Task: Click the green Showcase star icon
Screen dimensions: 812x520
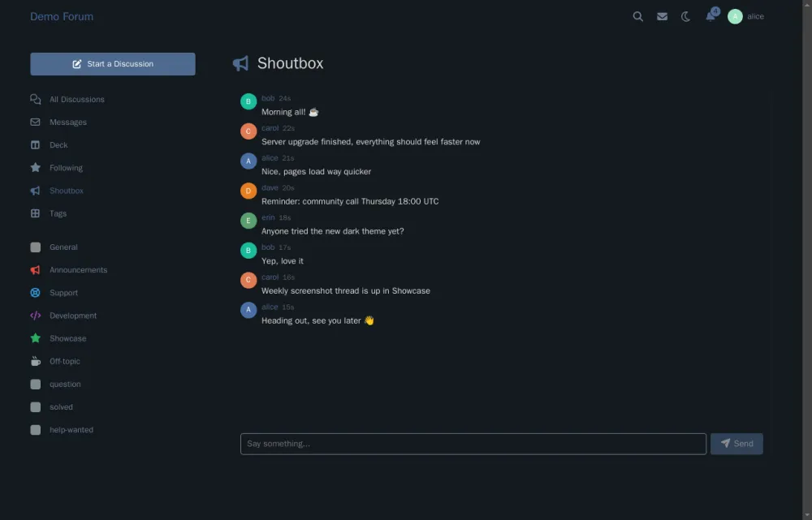Action: pos(35,337)
